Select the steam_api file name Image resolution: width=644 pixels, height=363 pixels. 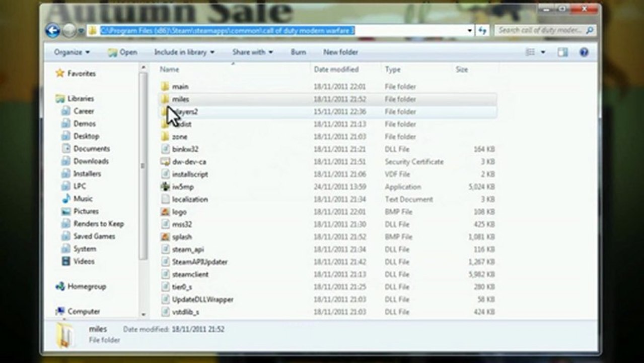coord(188,250)
